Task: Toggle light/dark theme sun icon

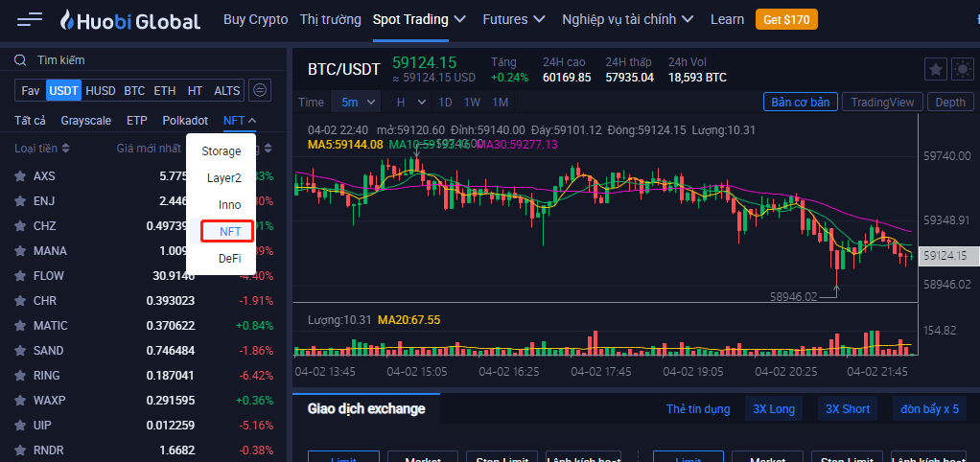Action: pos(962,69)
